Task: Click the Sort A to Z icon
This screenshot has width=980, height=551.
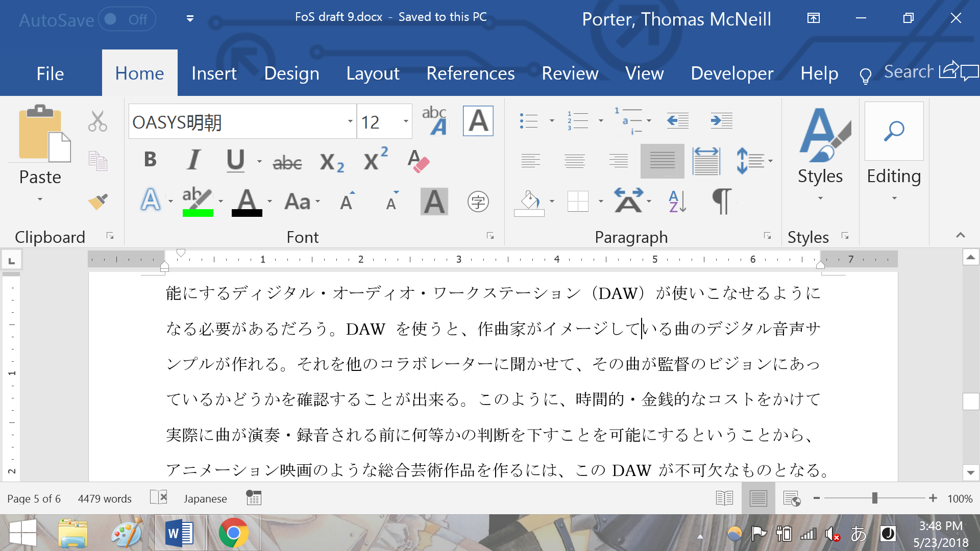Action: pos(677,202)
